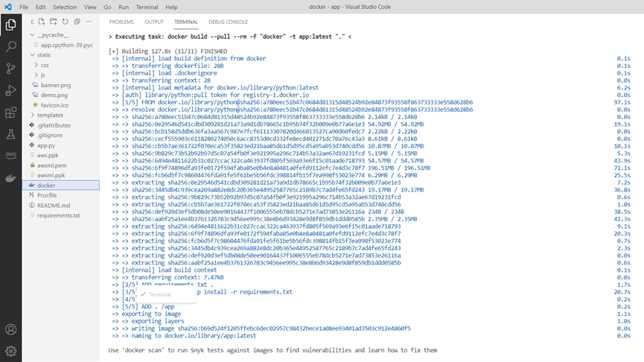Open the Run menu
Image resolution: width=644 pixels, height=362 pixels.
click(123, 7)
